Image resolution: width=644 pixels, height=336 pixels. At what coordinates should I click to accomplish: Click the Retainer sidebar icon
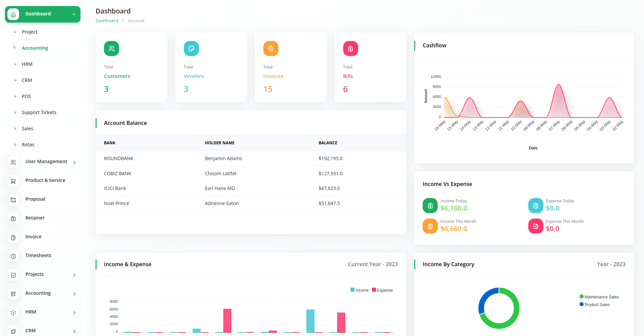click(x=13, y=219)
